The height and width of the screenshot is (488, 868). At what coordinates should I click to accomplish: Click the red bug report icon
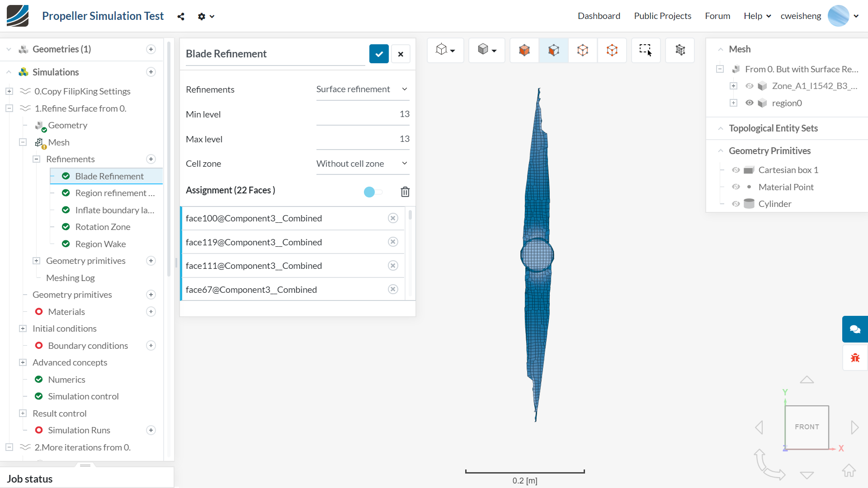[x=854, y=358]
